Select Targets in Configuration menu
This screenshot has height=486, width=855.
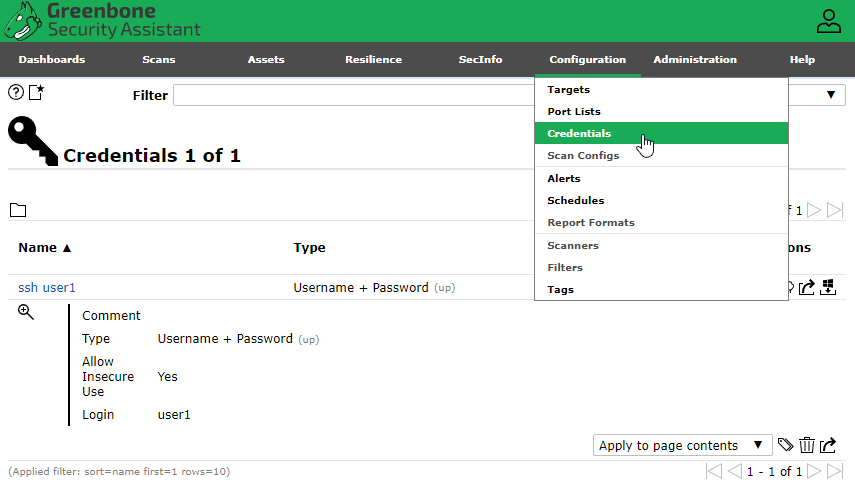(x=661, y=89)
